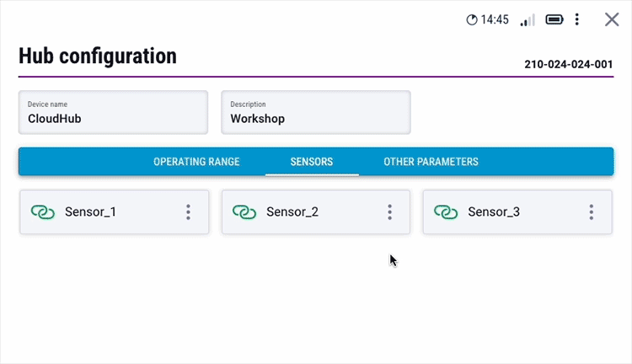The width and height of the screenshot is (632, 364).
Task: Click the battery status icon
Action: coord(554,19)
